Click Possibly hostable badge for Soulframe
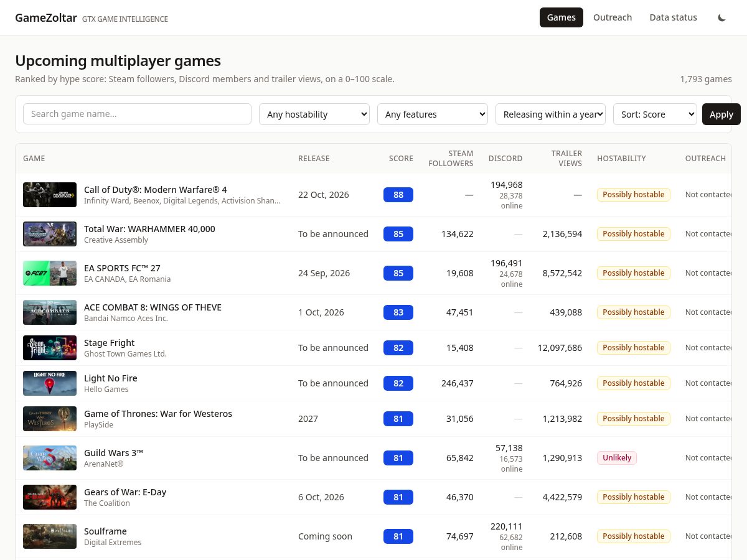This screenshot has height=560, width=747. coord(634,536)
